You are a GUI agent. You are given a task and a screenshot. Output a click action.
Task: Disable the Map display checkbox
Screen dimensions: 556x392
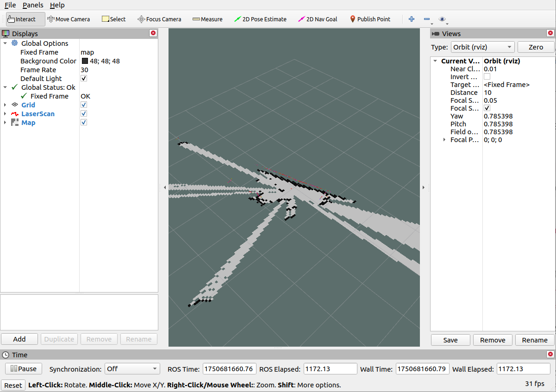tap(84, 122)
